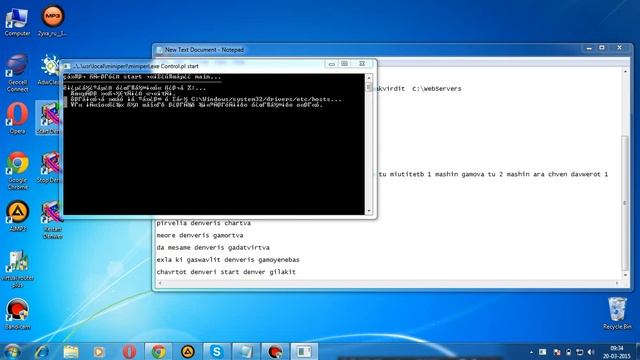Launch Opera from the desktop shortcut

click(17, 118)
